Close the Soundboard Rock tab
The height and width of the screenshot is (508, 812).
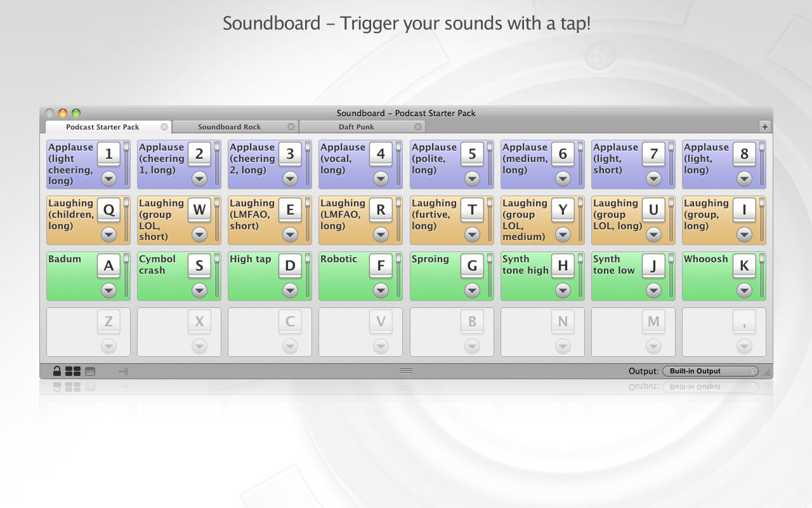tap(291, 127)
